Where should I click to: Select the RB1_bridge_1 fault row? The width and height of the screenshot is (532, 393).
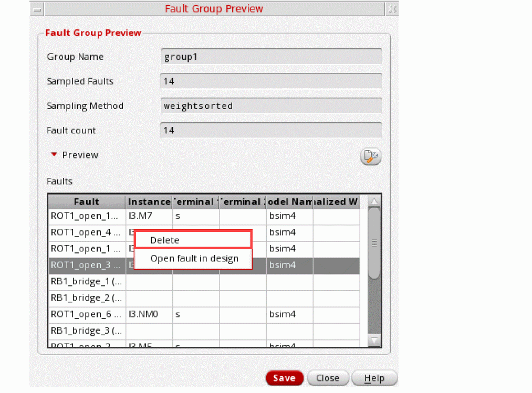pyautogui.click(x=204, y=281)
